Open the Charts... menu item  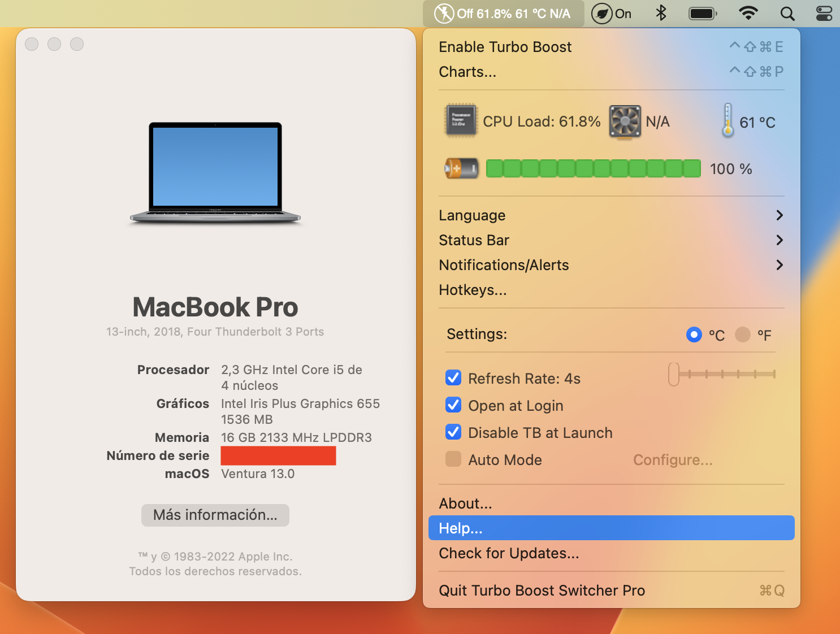pyautogui.click(x=611, y=72)
